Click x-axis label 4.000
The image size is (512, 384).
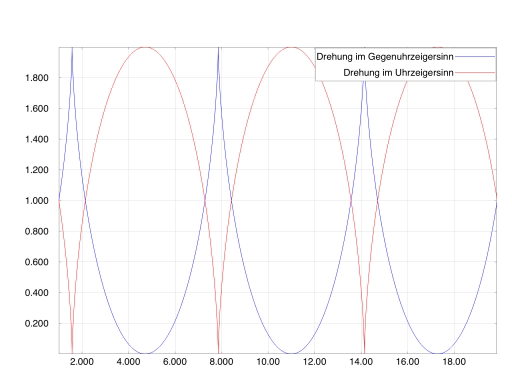click(128, 362)
